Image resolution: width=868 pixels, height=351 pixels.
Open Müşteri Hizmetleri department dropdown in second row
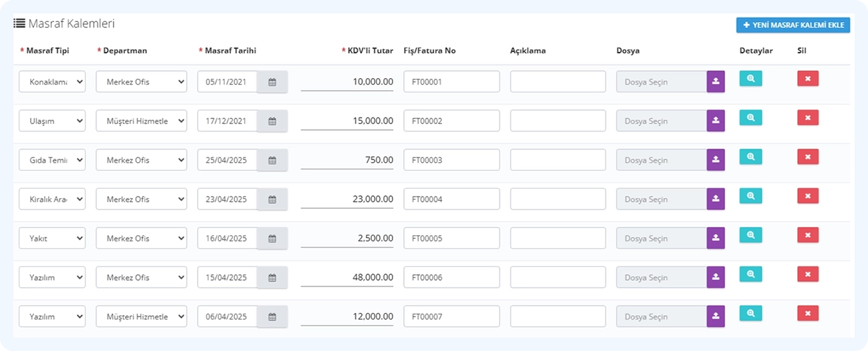pos(142,121)
